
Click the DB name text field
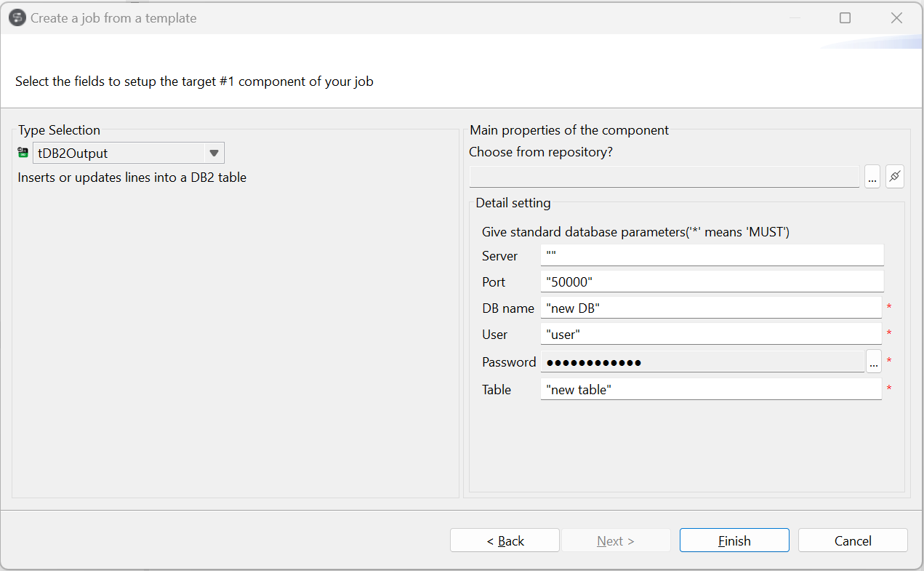(710, 308)
